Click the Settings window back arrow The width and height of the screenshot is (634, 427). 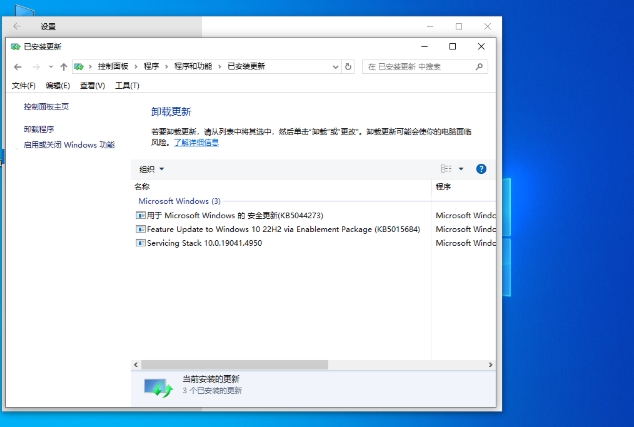click(x=17, y=26)
